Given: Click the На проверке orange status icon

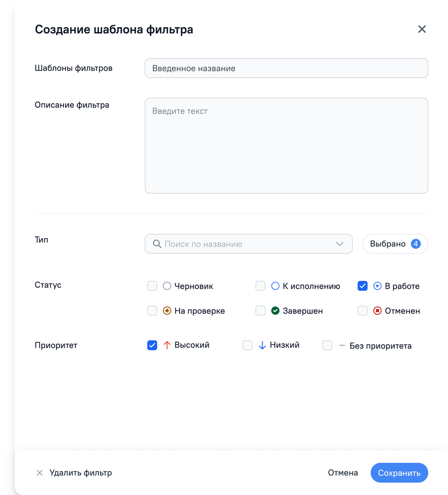Looking at the screenshot, I should [167, 311].
